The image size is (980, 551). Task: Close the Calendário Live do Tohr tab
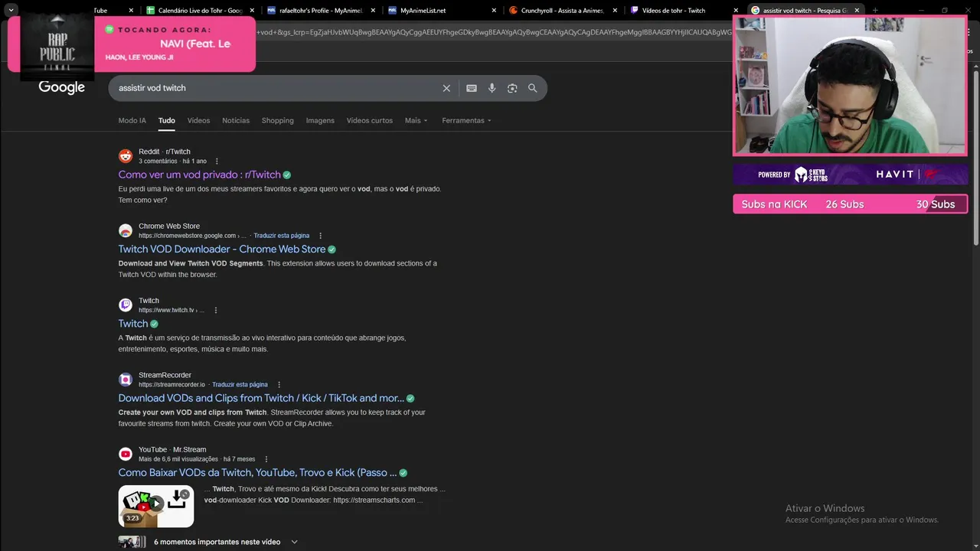pyautogui.click(x=252, y=11)
